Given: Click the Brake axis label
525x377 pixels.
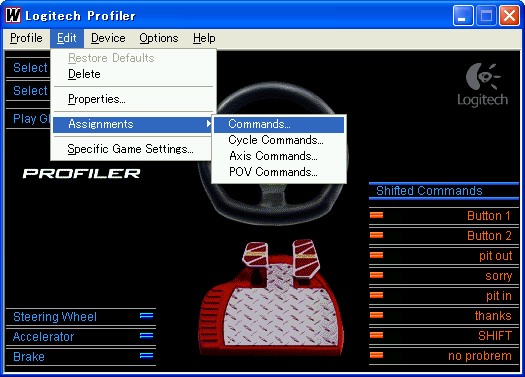Looking at the screenshot, I should tap(29, 357).
